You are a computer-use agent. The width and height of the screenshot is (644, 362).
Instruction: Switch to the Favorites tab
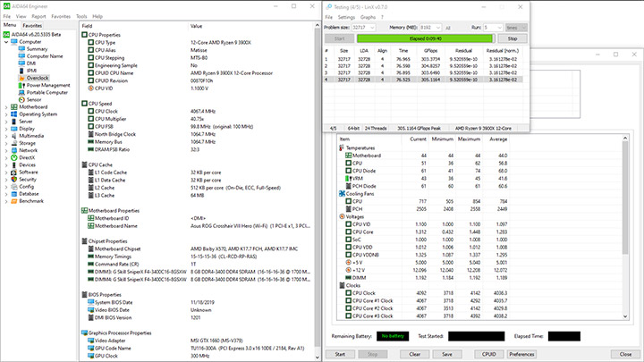point(33,26)
